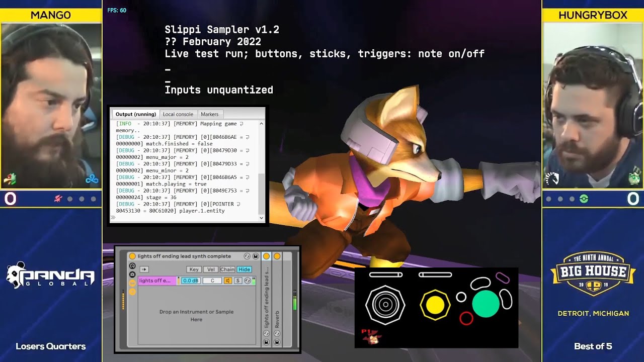The width and height of the screenshot is (644, 362).
Task: Click console scrollbar down arrow
Action: coord(262,218)
